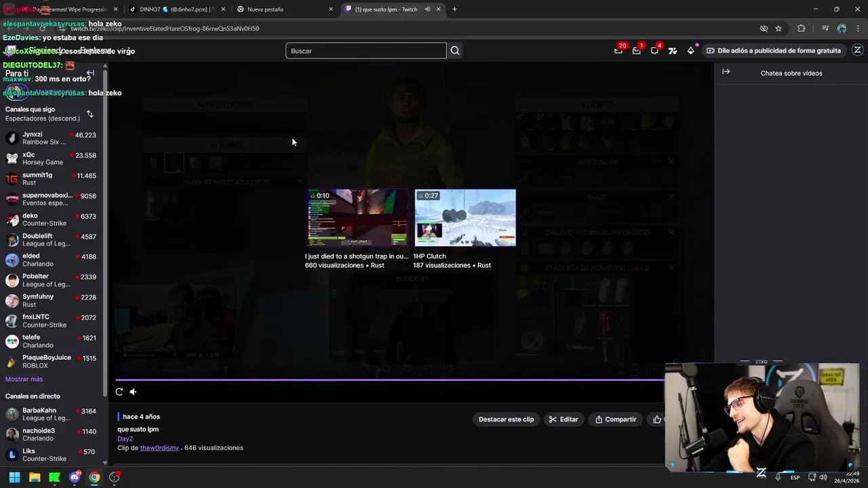Open PlaqueBoyJuice channel in sidebar
The image size is (868, 488).
(x=52, y=362)
